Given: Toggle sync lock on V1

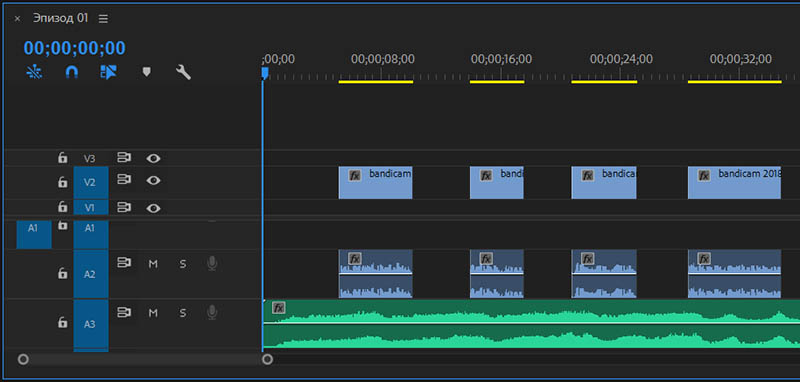Looking at the screenshot, I should click(124, 207).
